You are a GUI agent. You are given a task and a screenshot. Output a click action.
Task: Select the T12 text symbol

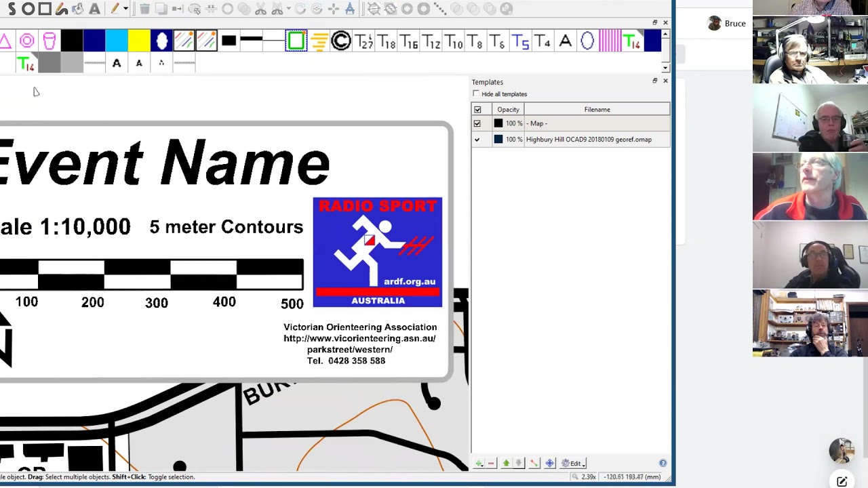pyautogui.click(x=431, y=41)
